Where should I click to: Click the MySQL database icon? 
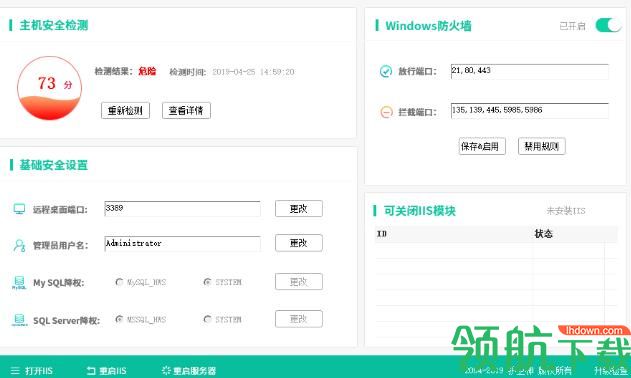click(x=19, y=282)
